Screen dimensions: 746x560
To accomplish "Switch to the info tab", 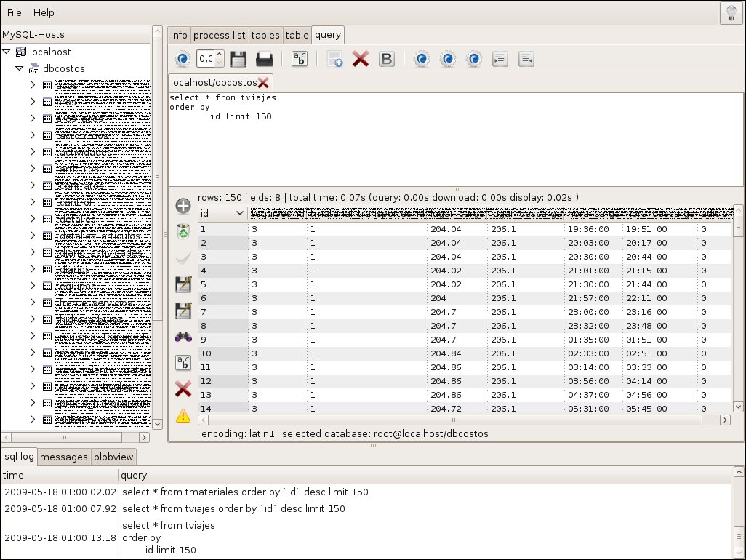I will (x=179, y=35).
